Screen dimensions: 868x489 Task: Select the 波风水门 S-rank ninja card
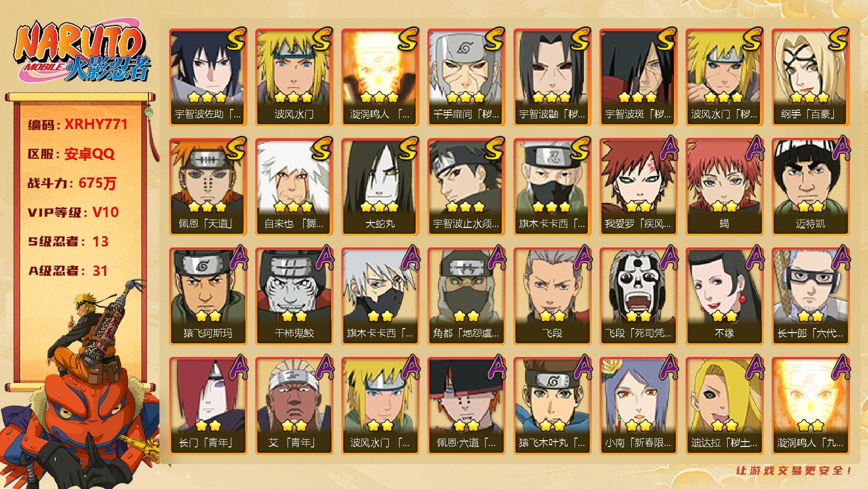click(294, 77)
